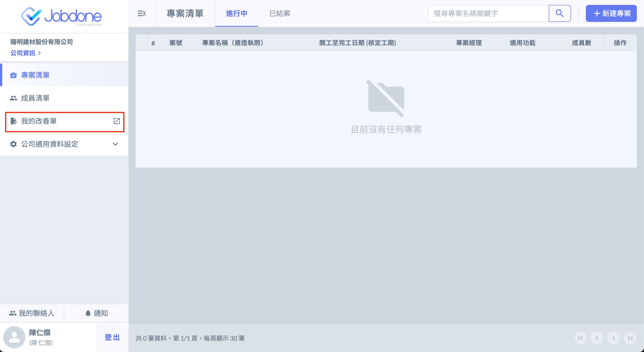This screenshot has width=644, height=352.
Task: Go to first page pagination icon
Action: pos(580,338)
